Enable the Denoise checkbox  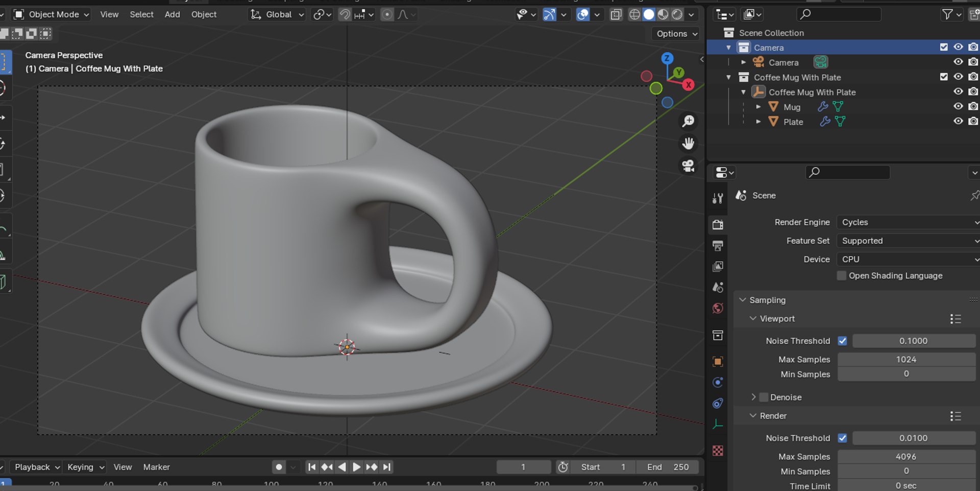click(764, 397)
